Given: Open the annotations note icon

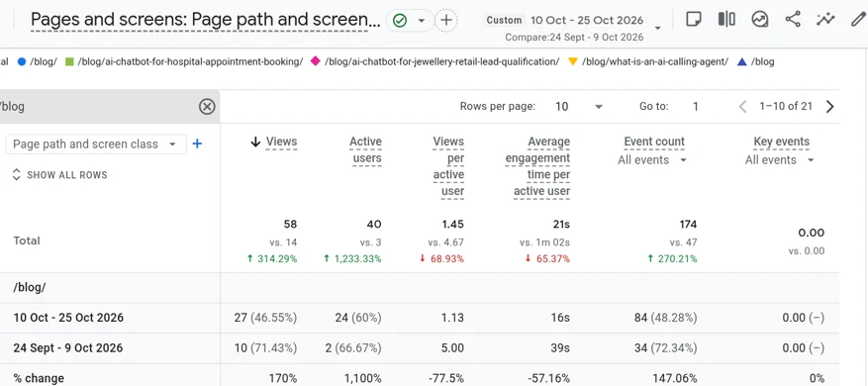Looking at the screenshot, I should point(693,20).
